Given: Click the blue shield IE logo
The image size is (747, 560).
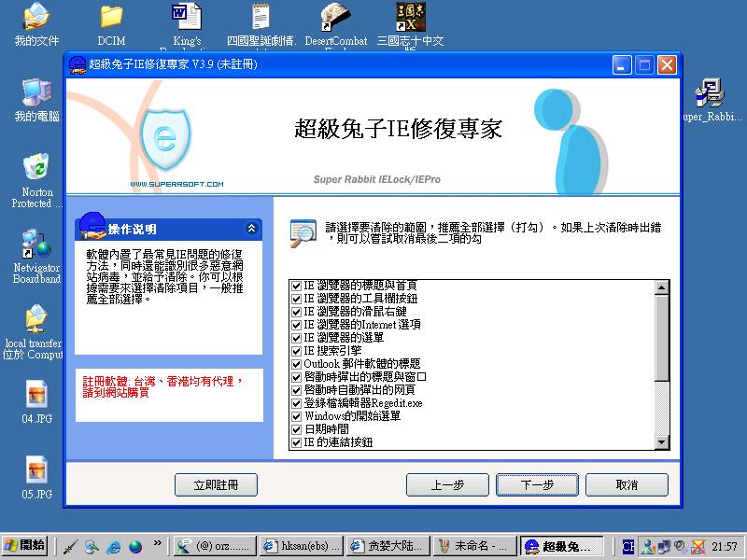Looking at the screenshot, I should pos(165,139).
